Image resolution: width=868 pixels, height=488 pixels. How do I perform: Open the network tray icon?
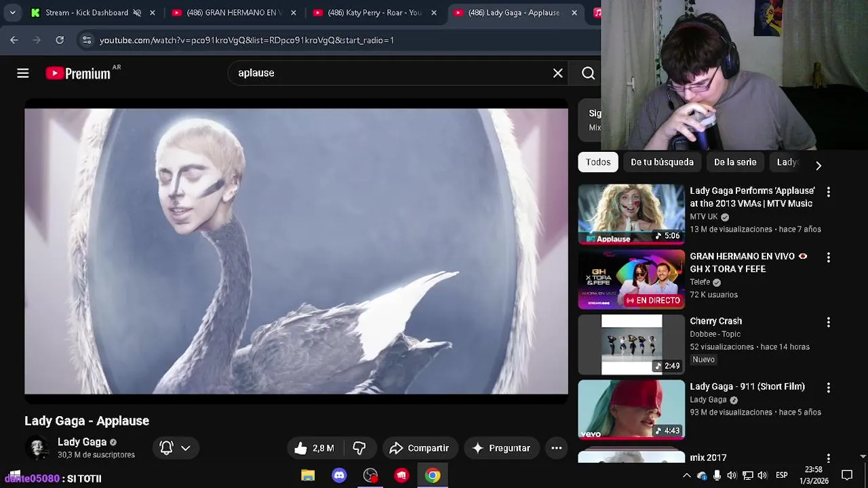(x=747, y=475)
